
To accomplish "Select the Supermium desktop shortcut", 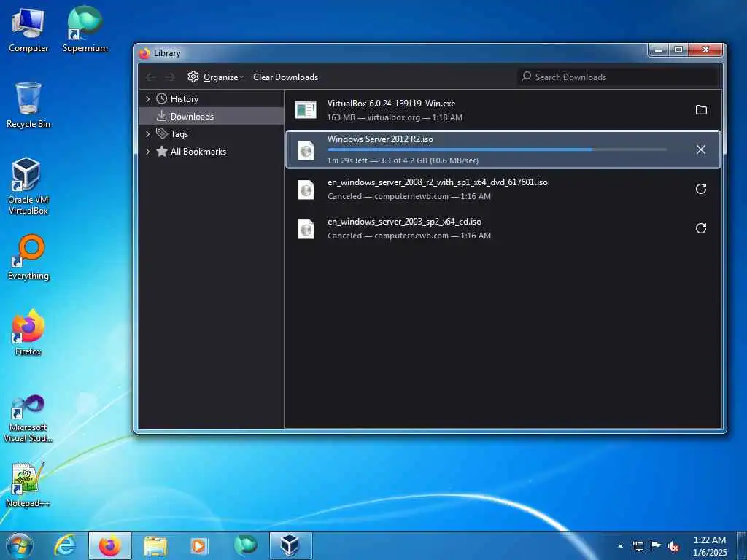I will [x=85, y=30].
